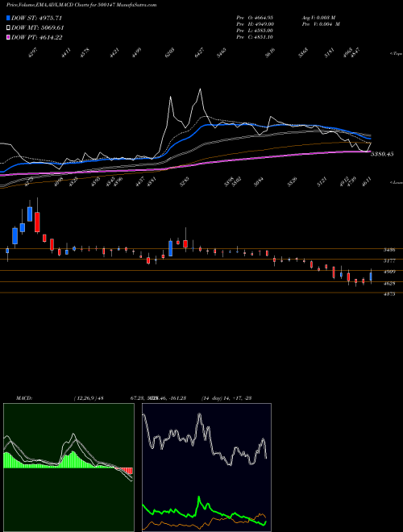Click the 'MACD:' label above the green panel

point(24,398)
